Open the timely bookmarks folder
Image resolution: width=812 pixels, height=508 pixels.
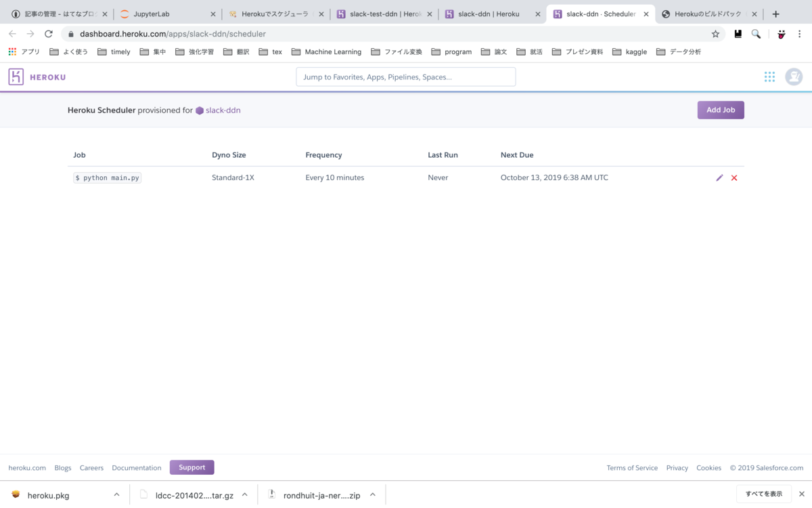coord(114,51)
